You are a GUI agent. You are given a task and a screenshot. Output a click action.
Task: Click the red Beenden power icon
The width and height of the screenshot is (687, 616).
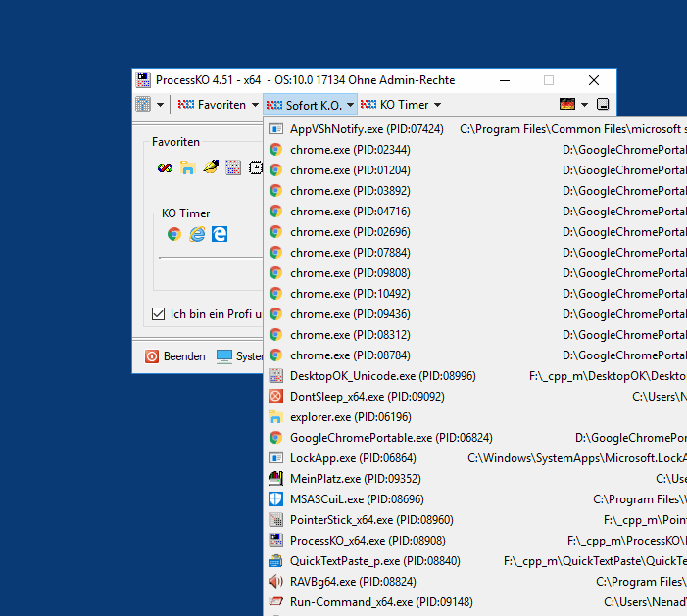(152, 356)
